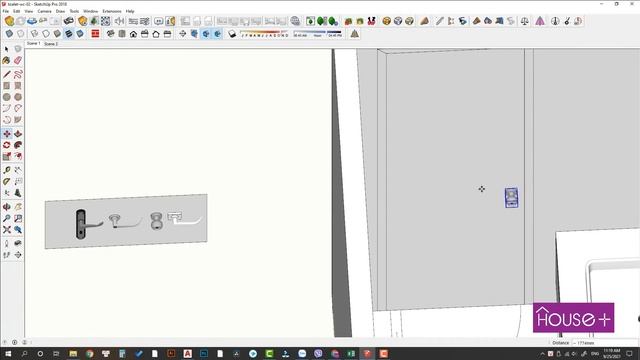Viewport: 640px width, 360px height.
Task: Select the Scale tool
Action: coord(7,156)
